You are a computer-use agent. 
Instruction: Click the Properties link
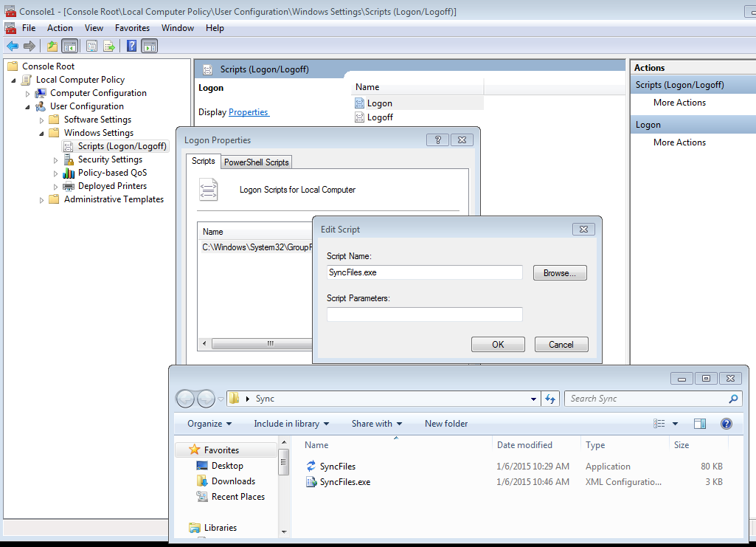coord(249,112)
